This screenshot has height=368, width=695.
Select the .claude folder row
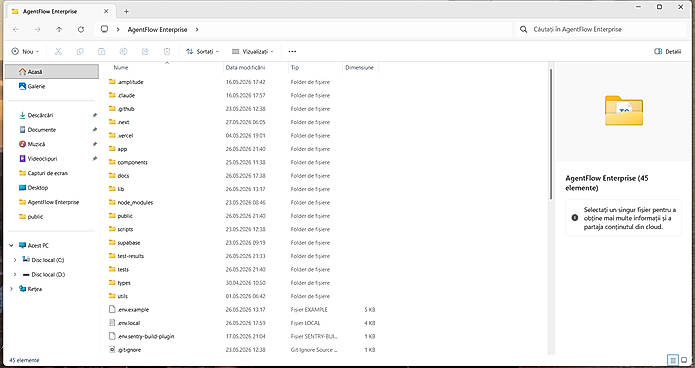242,95
